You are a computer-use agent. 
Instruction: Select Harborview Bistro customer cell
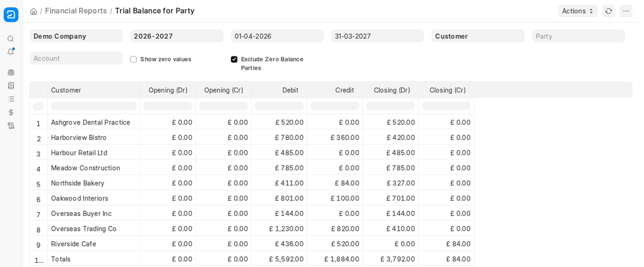click(94, 138)
